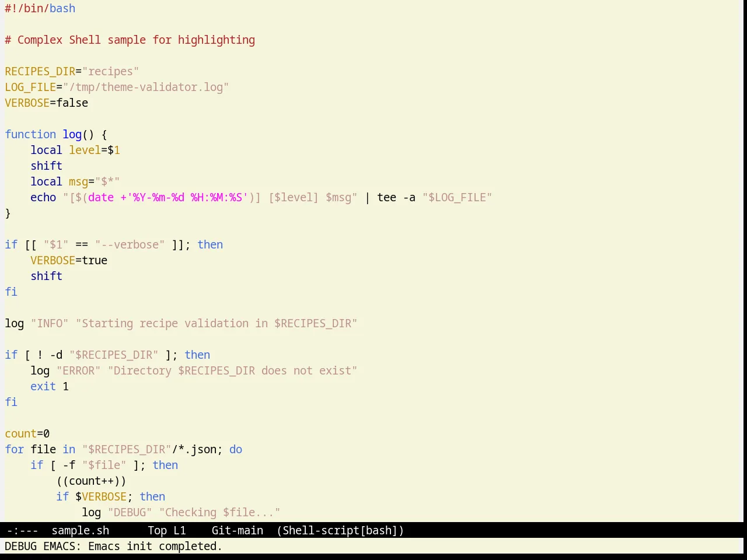The width and height of the screenshot is (747, 560).
Task: Click Git-main version control indicator
Action: tap(238, 530)
